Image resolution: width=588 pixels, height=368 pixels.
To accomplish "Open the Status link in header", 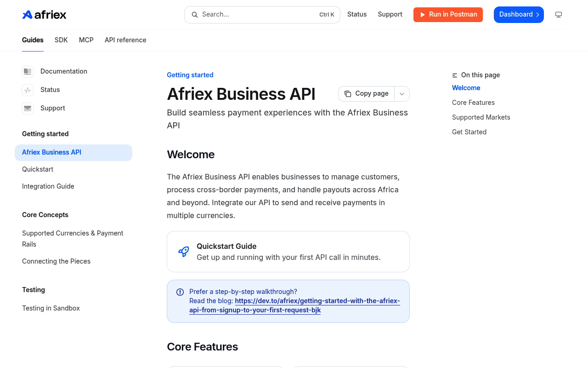I will click(357, 14).
